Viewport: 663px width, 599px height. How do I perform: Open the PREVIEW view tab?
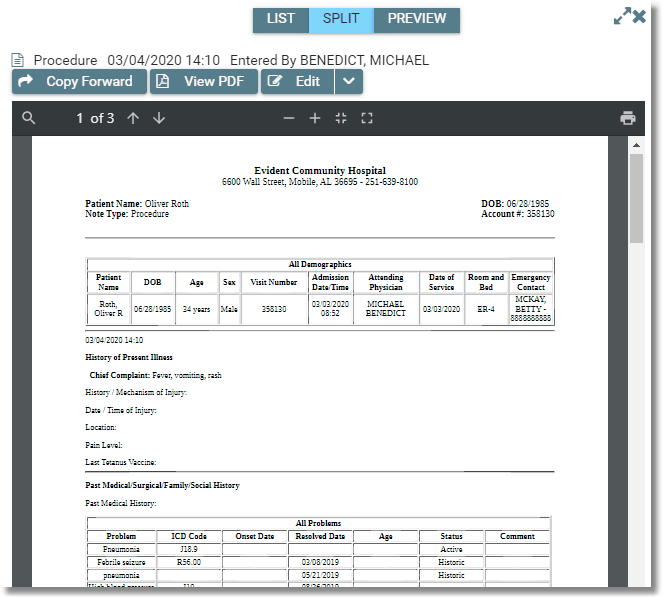click(417, 19)
